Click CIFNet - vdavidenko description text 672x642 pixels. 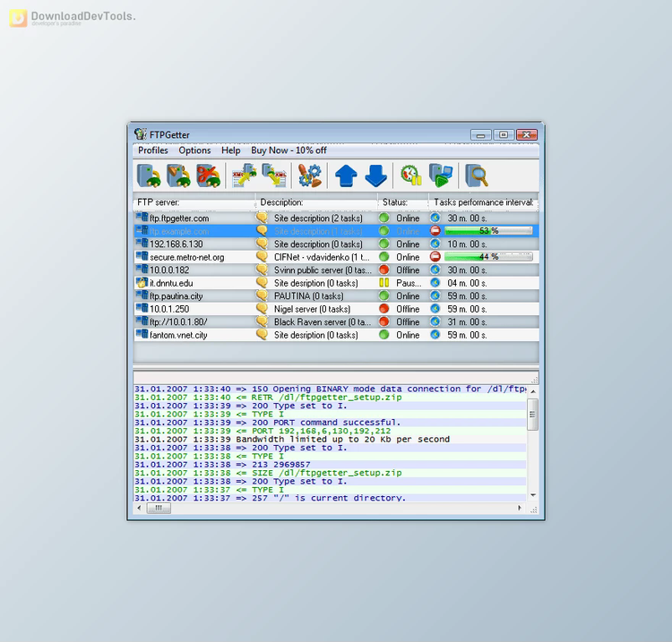pyautogui.click(x=322, y=257)
